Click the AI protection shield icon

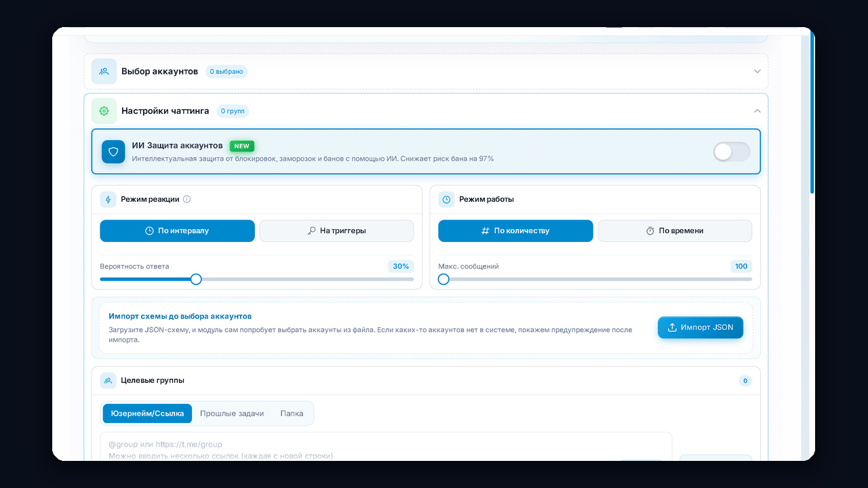click(x=113, y=152)
